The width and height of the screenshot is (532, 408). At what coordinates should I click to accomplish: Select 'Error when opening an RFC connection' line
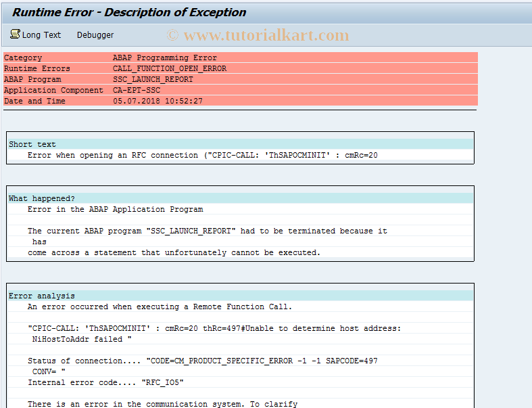[203, 155]
